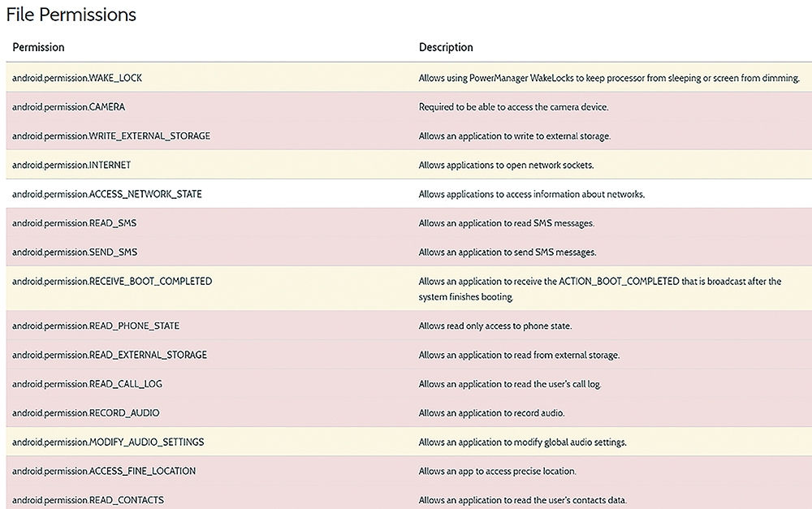Click 'Required to be able to access the camera device'
The image size is (812, 509).
click(514, 107)
